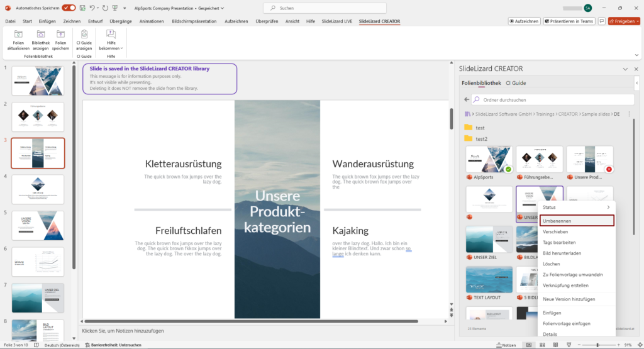Click Präsentieren in Teams button
The width and height of the screenshot is (644, 349).
coord(569,21)
